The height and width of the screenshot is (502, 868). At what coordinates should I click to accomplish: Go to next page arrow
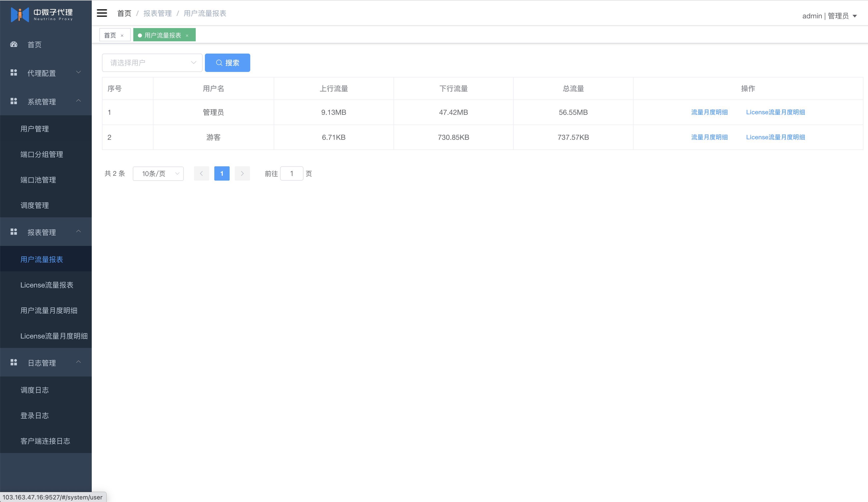[x=242, y=173]
